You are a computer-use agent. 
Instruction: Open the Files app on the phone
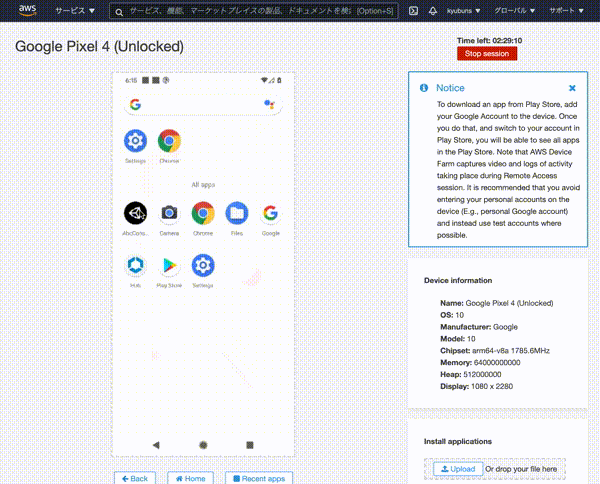[x=236, y=213]
